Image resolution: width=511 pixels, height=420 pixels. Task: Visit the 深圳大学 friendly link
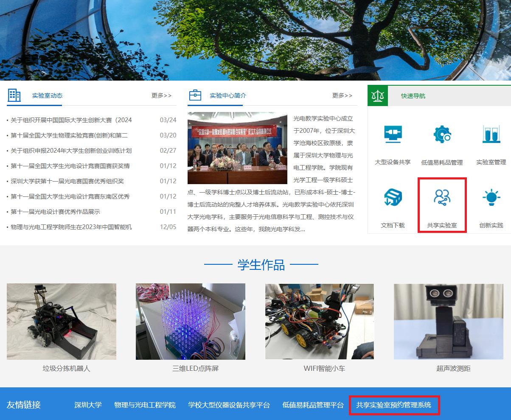(88, 405)
